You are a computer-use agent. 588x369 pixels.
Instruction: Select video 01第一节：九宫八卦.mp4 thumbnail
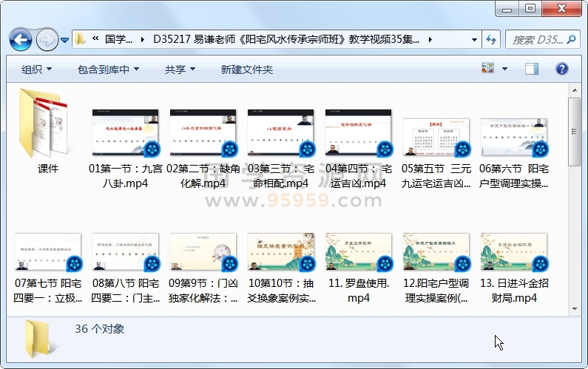[x=125, y=132]
